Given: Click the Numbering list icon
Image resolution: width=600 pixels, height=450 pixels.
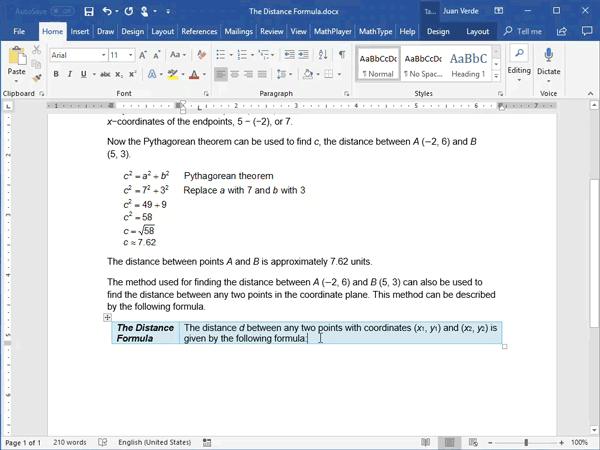Looking at the screenshot, I should [x=242, y=55].
